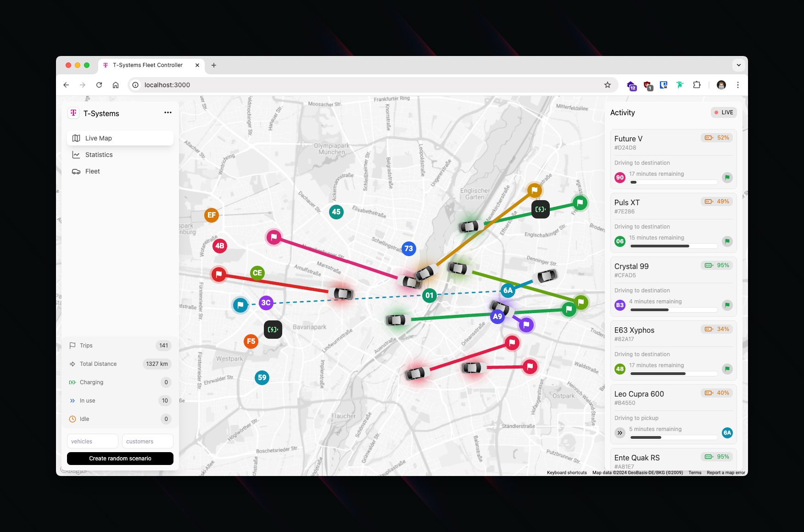Click charging station near Bavariapark

[x=273, y=330]
